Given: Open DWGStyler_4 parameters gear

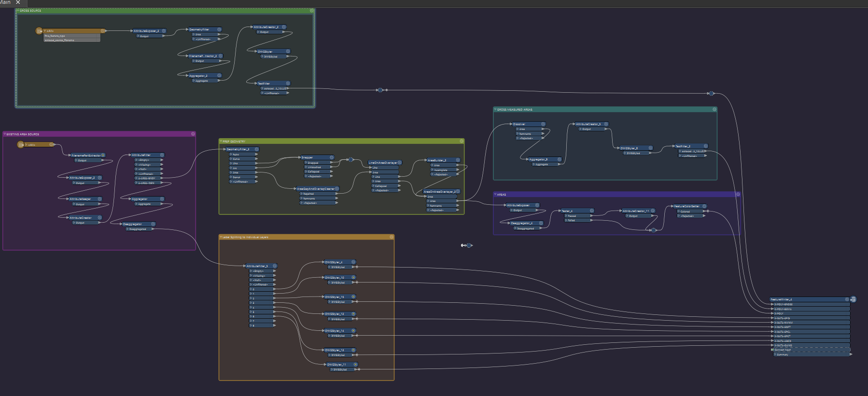Looking at the screenshot, I should pos(353,262).
